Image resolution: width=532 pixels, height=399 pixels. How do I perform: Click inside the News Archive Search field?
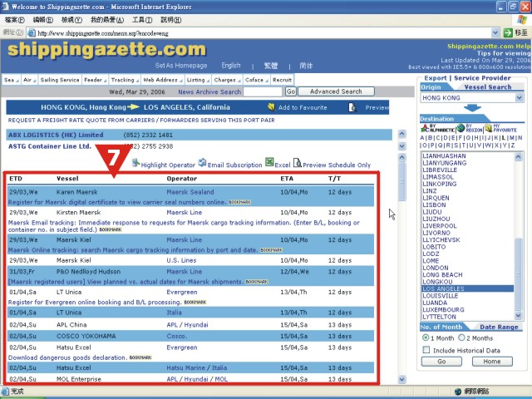click(263, 91)
